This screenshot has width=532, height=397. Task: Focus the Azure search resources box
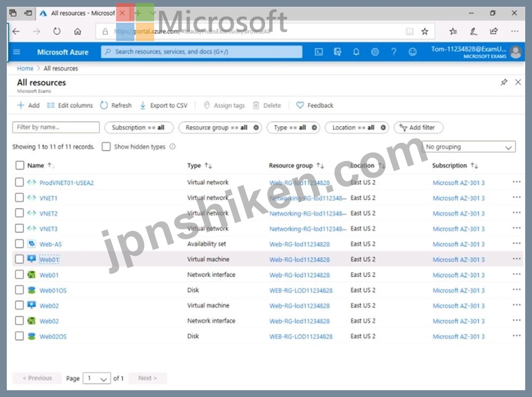[201, 52]
